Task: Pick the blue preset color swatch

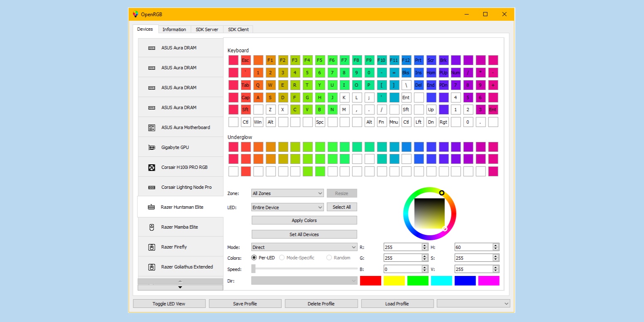Action: pos(465,281)
